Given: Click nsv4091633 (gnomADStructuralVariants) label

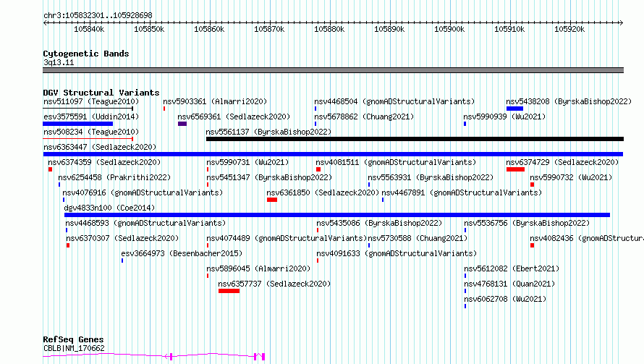Looking at the screenshot, I should [397, 253].
